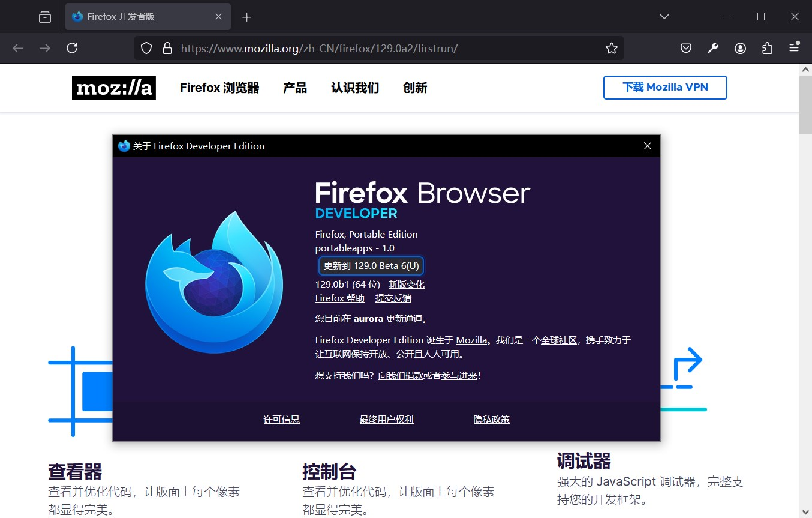Open a new tab with the plus button
Image resolution: width=812 pixels, height=518 pixels.
pos(246,16)
